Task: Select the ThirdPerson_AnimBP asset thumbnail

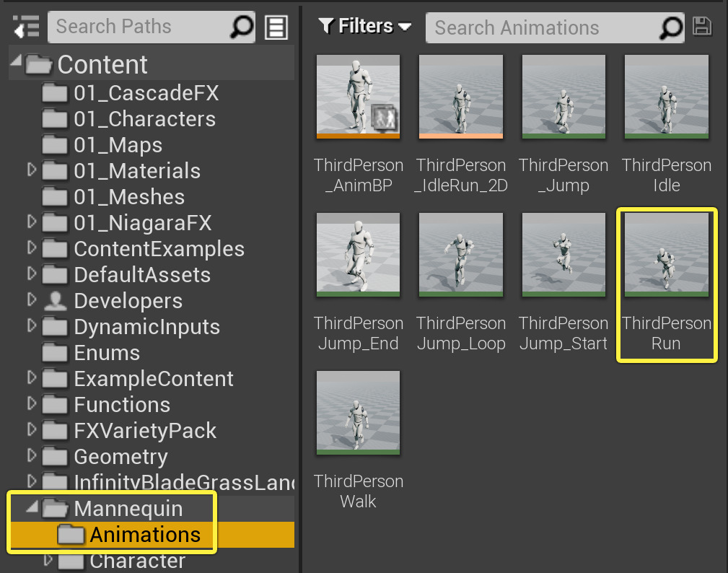Action: click(359, 96)
